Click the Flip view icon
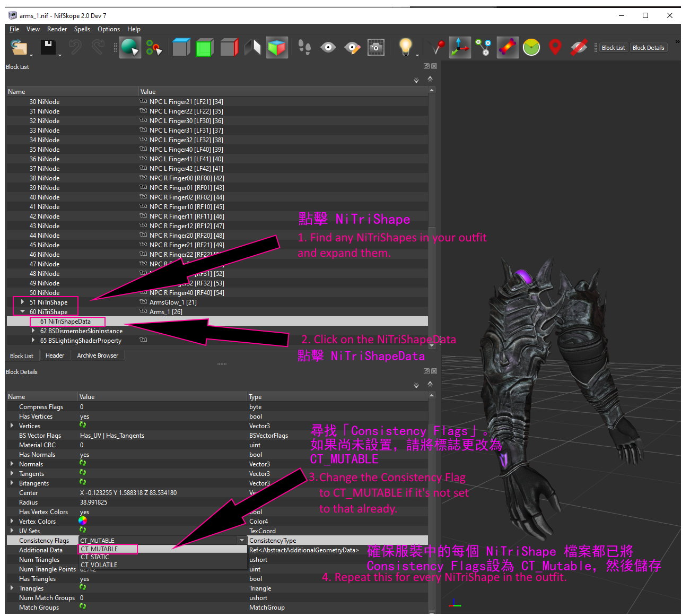The width and height of the screenshot is (699, 616). click(252, 48)
